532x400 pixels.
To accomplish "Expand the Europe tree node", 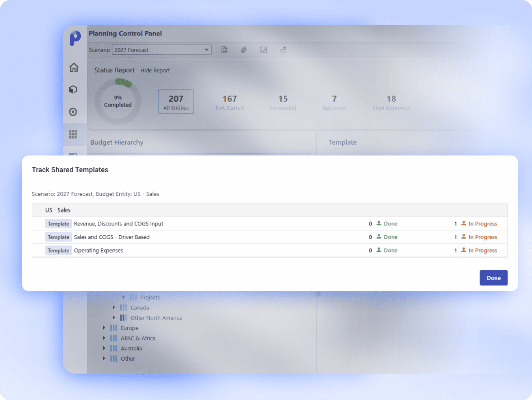I will click(104, 328).
